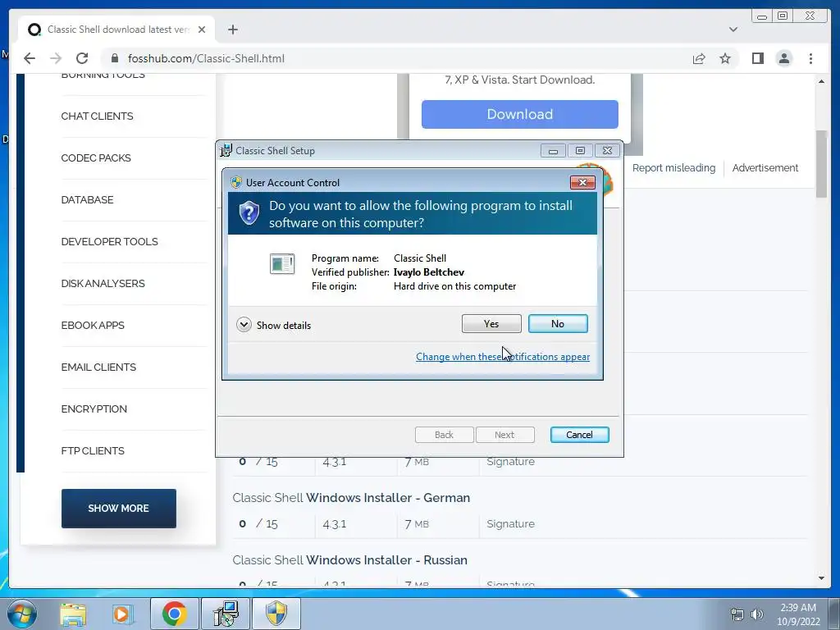The height and width of the screenshot is (630, 840).
Task: Click the address bar with fosshub.com URL
Action: pos(396,58)
